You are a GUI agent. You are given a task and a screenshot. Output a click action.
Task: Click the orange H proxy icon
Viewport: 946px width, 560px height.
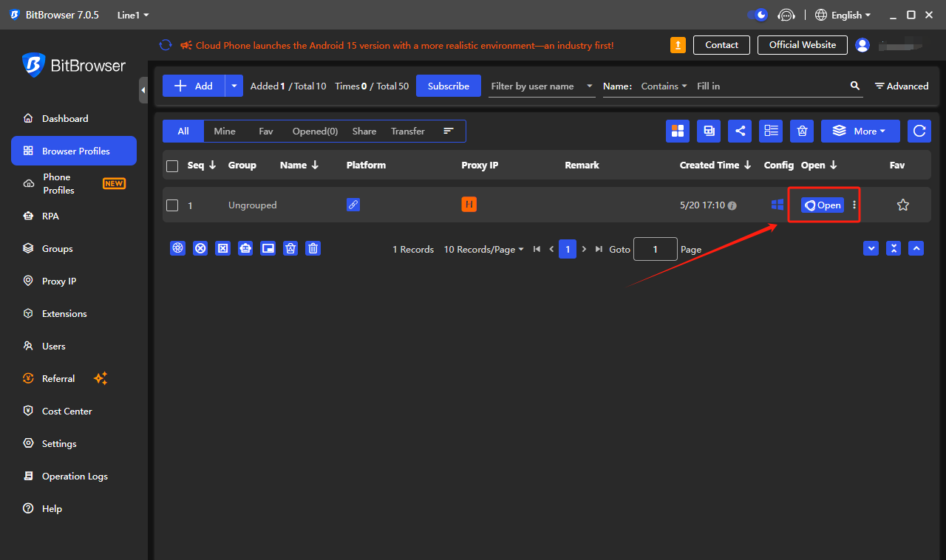[x=469, y=205]
